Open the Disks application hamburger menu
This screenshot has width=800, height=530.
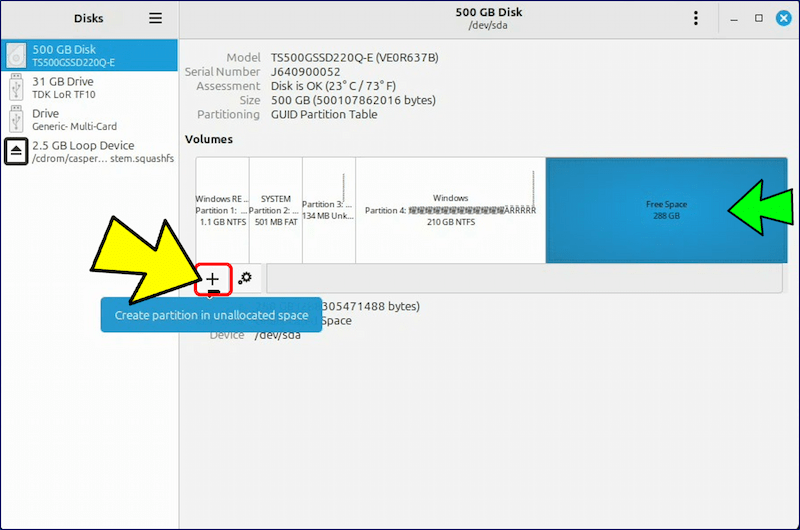tap(155, 18)
